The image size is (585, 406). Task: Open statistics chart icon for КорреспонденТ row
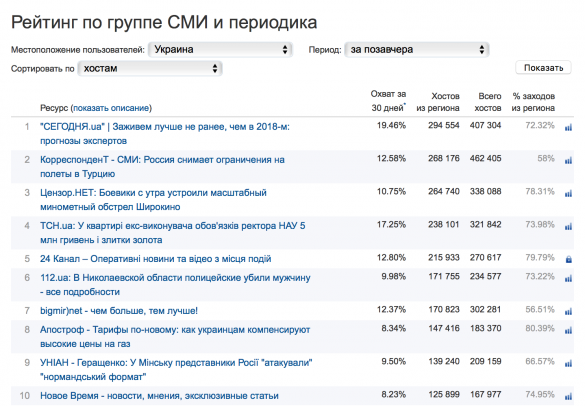point(568,160)
